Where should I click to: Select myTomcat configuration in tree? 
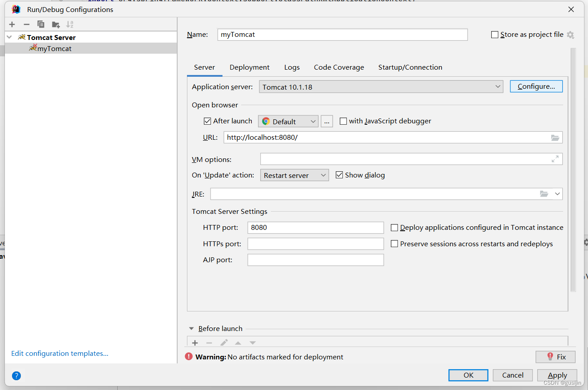tap(91, 48)
